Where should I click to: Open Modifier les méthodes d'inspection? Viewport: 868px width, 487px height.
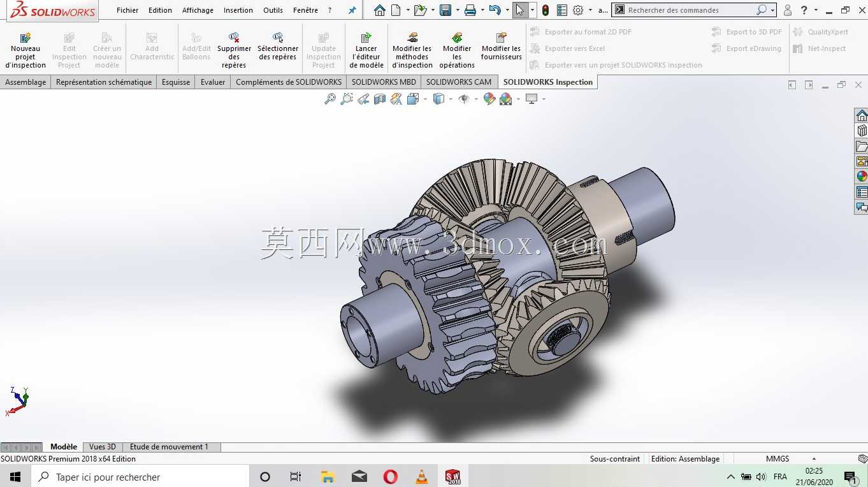pyautogui.click(x=412, y=51)
